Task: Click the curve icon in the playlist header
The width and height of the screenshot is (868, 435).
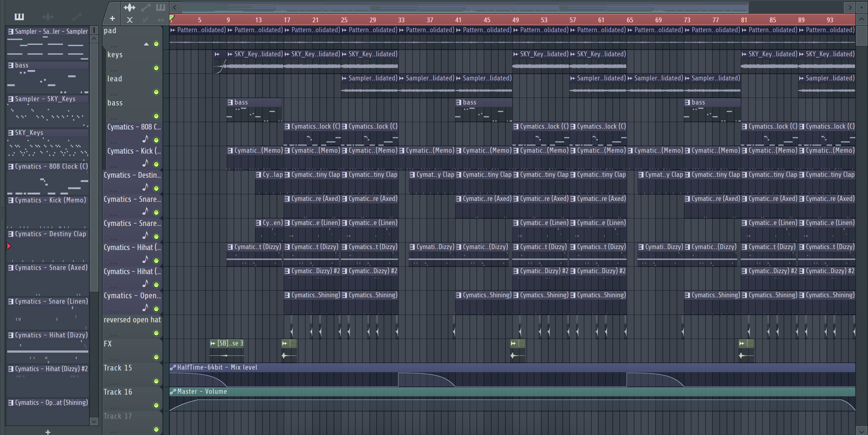Action: [x=146, y=20]
